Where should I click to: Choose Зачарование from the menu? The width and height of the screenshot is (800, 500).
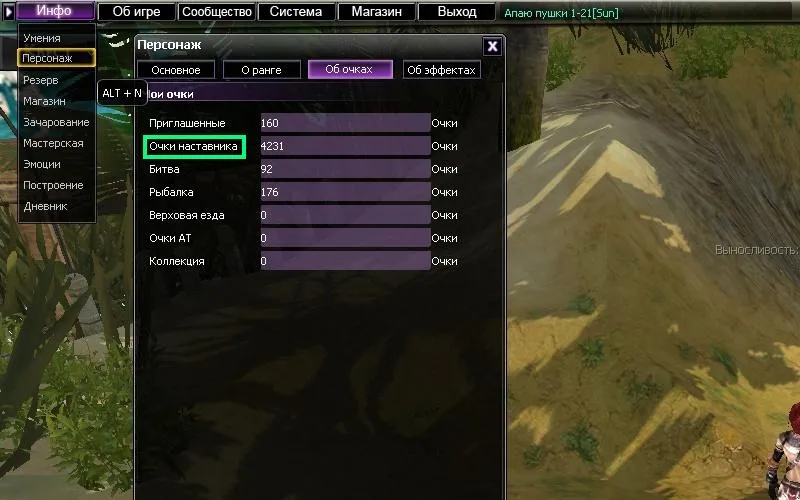click(x=56, y=122)
